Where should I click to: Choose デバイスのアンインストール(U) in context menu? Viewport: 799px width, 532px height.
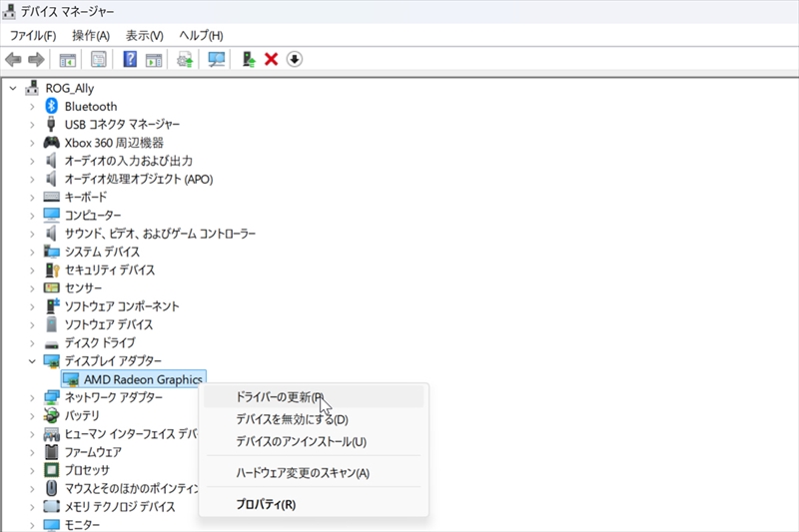[314, 441]
